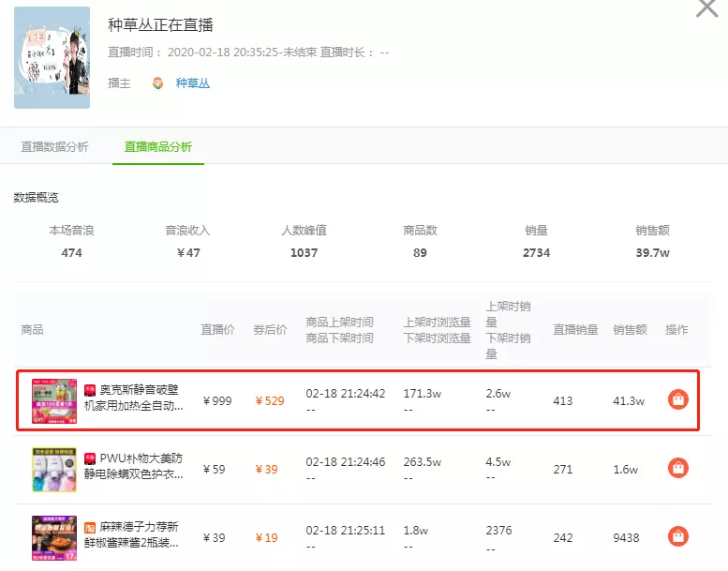Click the 02-18 21:25:11 shelf time
This screenshot has height=571, width=728.
(x=346, y=530)
